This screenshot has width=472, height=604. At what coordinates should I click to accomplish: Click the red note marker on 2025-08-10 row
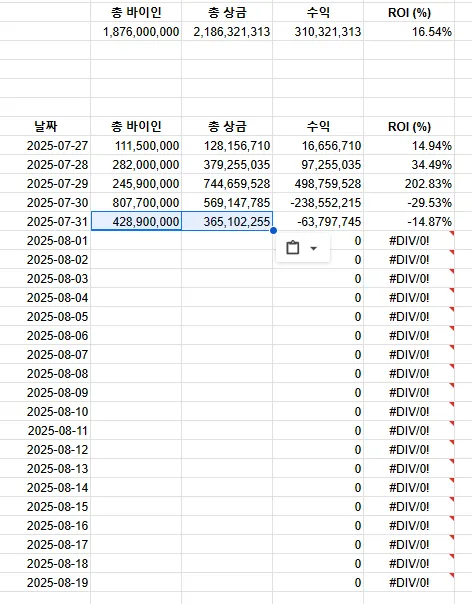(452, 404)
